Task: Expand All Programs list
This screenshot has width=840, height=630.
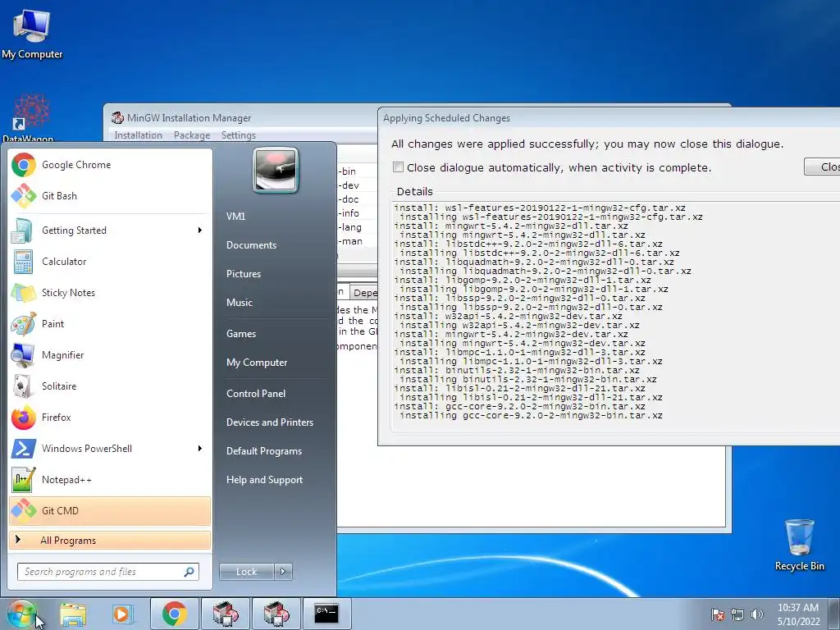Action: (x=110, y=541)
